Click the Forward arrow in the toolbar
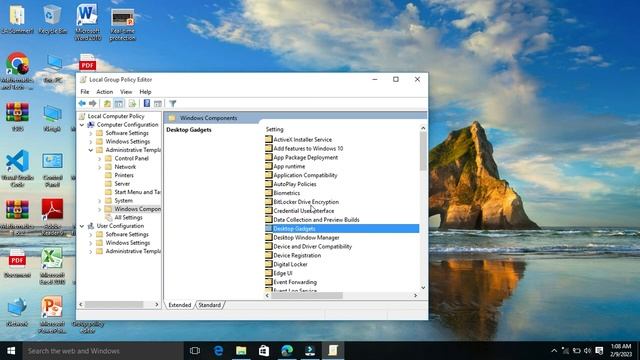The height and width of the screenshot is (360, 640). point(93,104)
